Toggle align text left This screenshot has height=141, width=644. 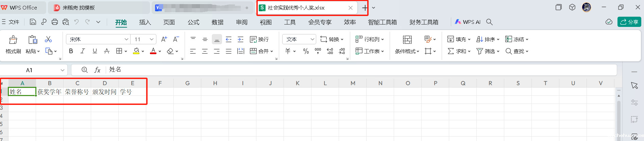point(193,51)
